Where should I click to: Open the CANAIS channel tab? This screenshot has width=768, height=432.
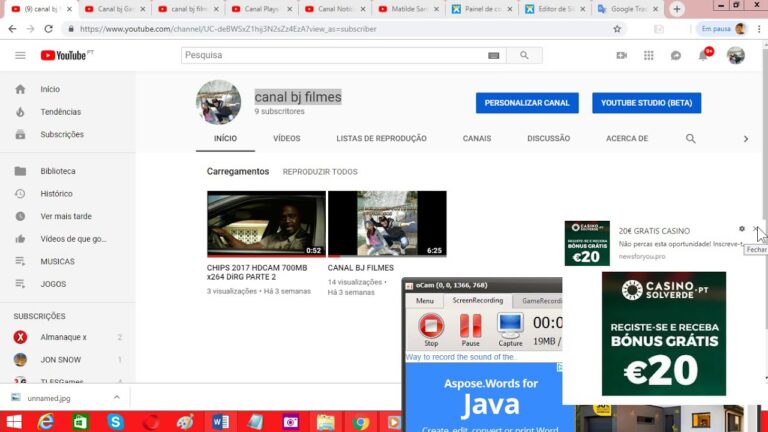[x=477, y=139]
